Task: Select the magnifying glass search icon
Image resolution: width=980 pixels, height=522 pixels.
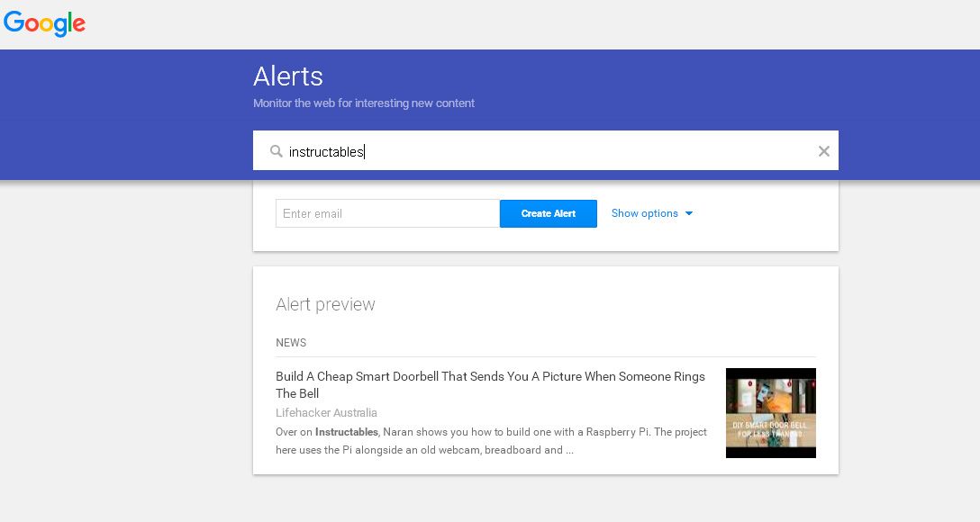Action: 277,150
